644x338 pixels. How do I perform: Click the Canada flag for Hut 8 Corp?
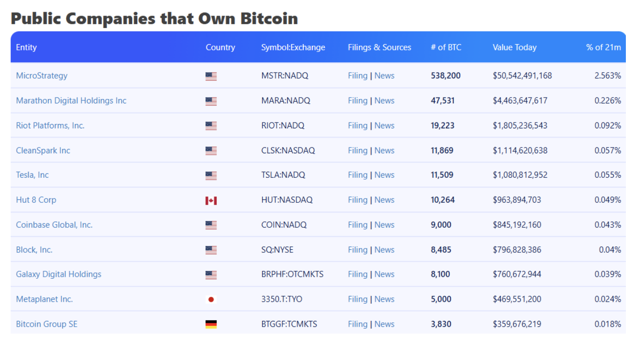(x=211, y=200)
